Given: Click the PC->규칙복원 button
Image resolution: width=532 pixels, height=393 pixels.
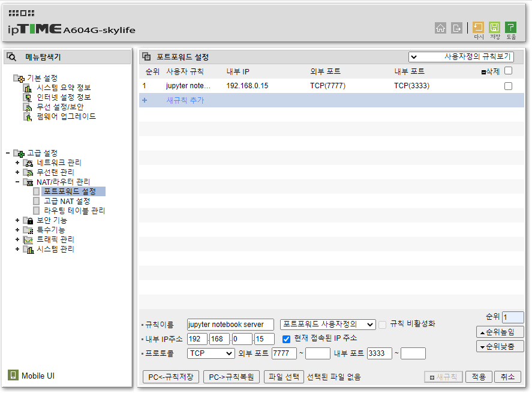Looking at the screenshot, I should (232, 377).
